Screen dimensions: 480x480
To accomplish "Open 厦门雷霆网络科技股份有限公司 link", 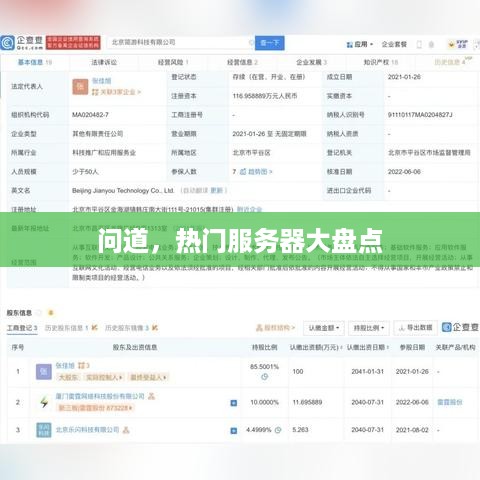I will [100, 396].
